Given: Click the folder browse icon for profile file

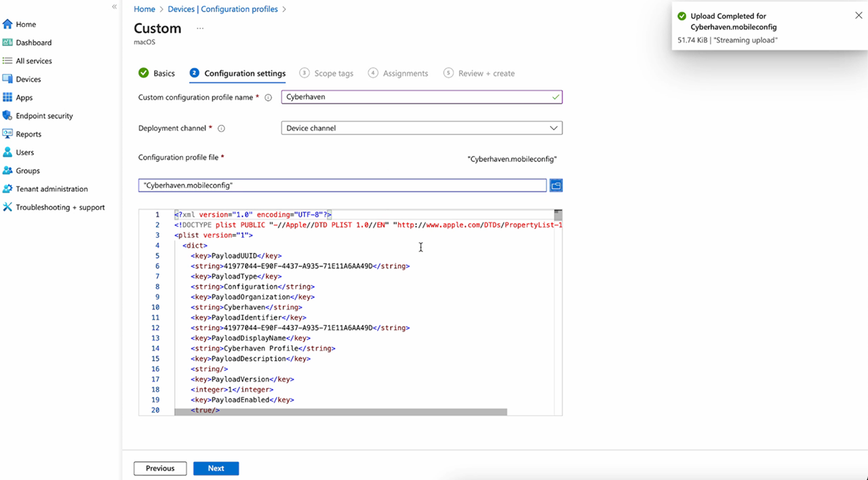Looking at the screenshot, I should 556,185.
